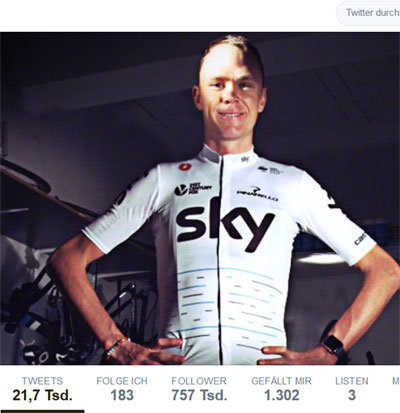Click the small sky logo on collar

click(245, 159)
